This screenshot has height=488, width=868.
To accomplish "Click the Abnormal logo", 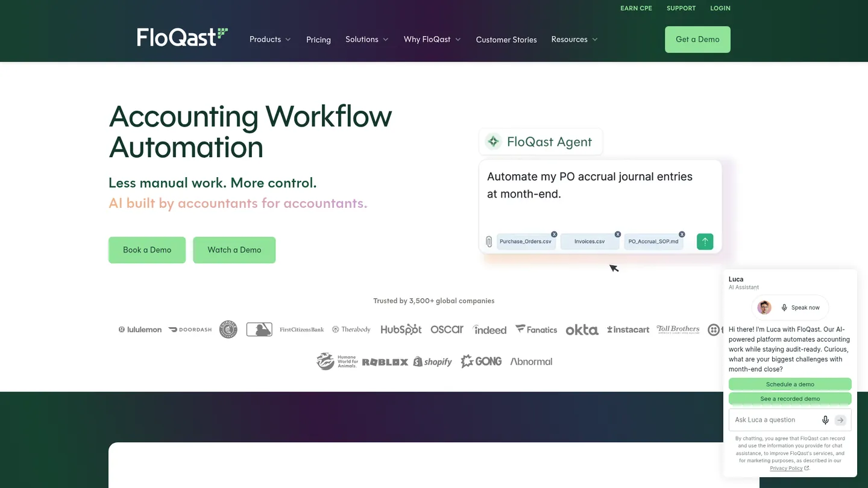I will click(x=531, y=361).
